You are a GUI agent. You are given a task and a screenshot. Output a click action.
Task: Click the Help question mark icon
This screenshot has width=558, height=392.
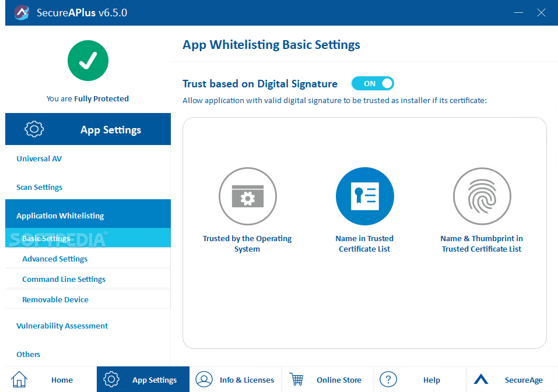(388, 380)
